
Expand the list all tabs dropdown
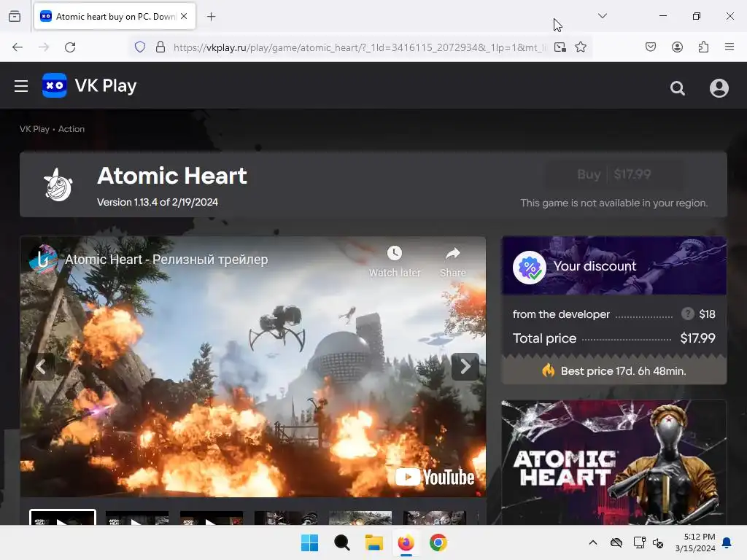click(x=602, y=16)
